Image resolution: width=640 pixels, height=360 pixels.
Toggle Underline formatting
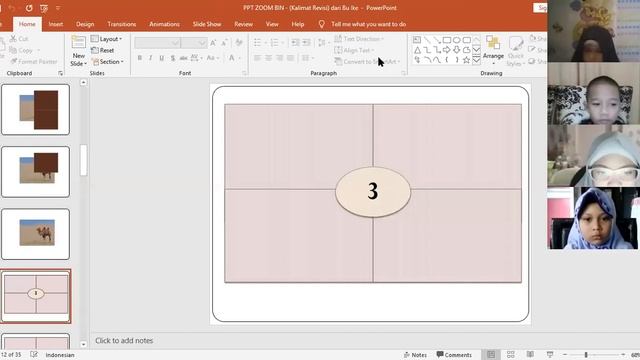pos(162,58)
